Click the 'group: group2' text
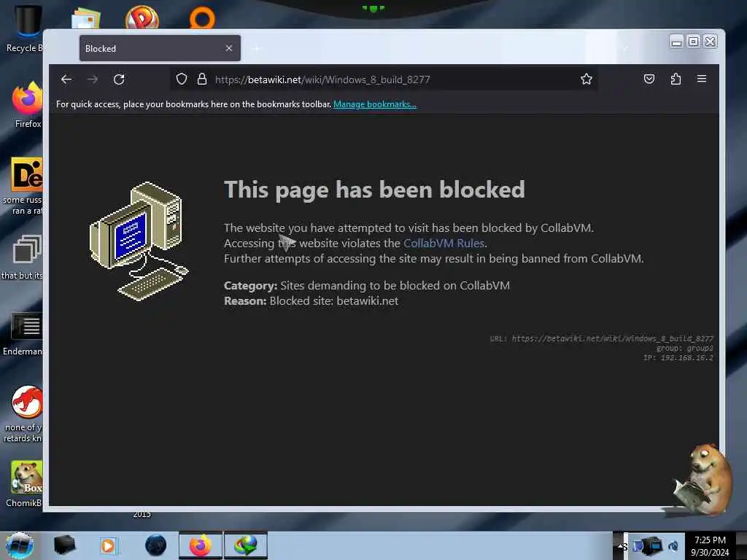The width and height of the screenshot is (747, 560). 684,348
